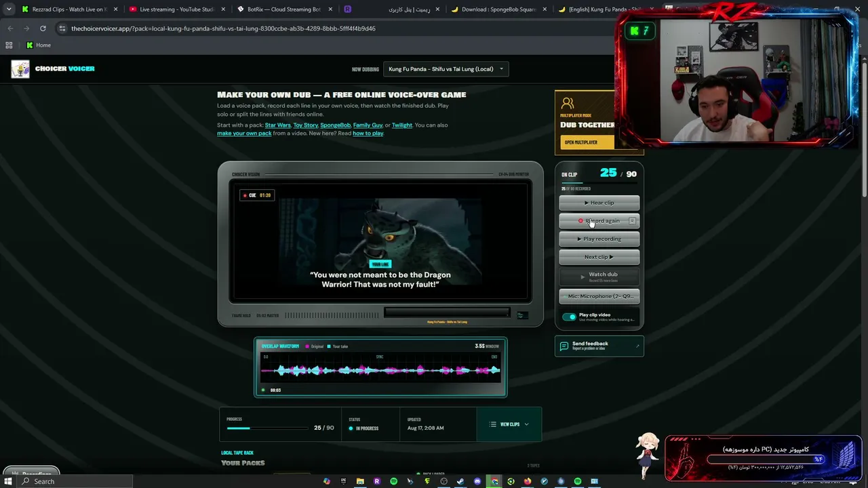The height and width of the screenshot is (488, 868).
Task: Open the Dub Together multiplayer person icon
Action: (568, 104)
